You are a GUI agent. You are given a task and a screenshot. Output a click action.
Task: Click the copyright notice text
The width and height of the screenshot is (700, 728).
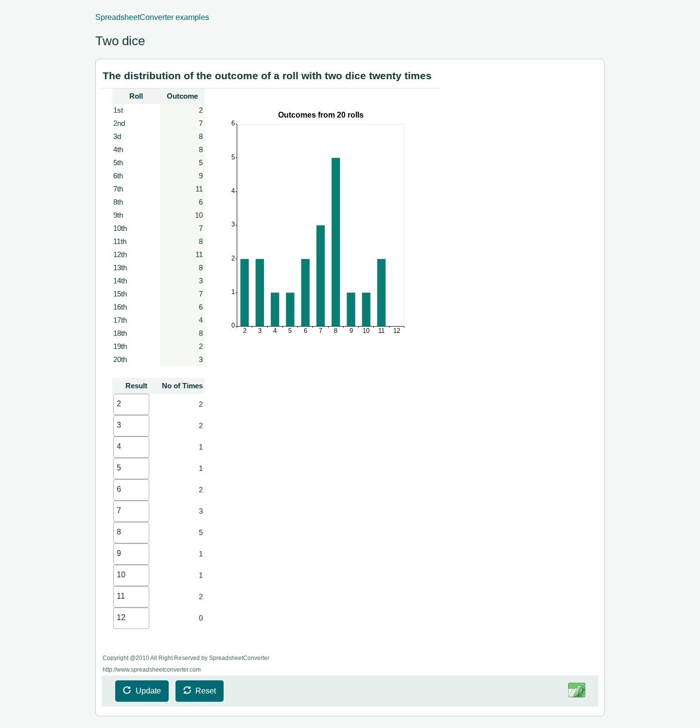(x=186, y=658)
